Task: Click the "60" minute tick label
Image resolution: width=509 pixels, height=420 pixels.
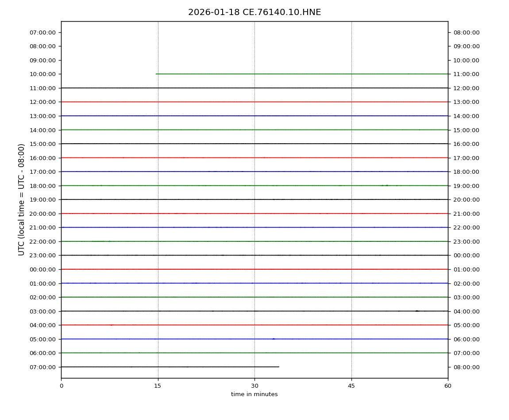Action: 448,386
